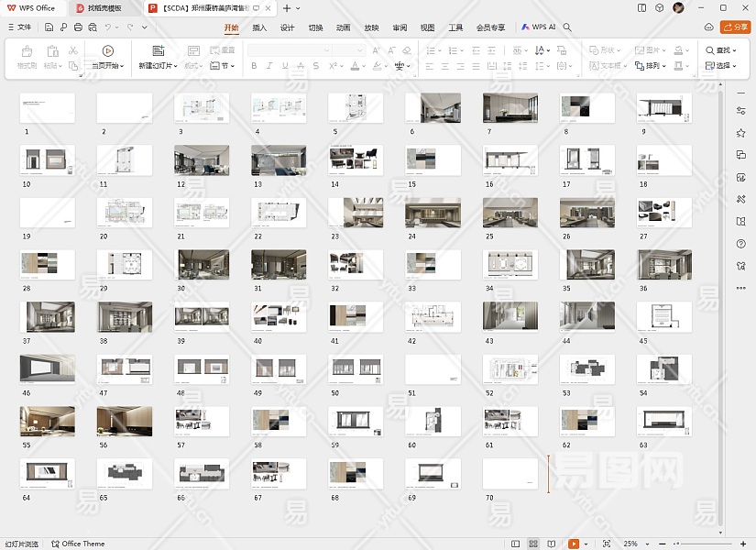
Task: Open the properties settings icon in the right sidebar
Action: point(740,110)
